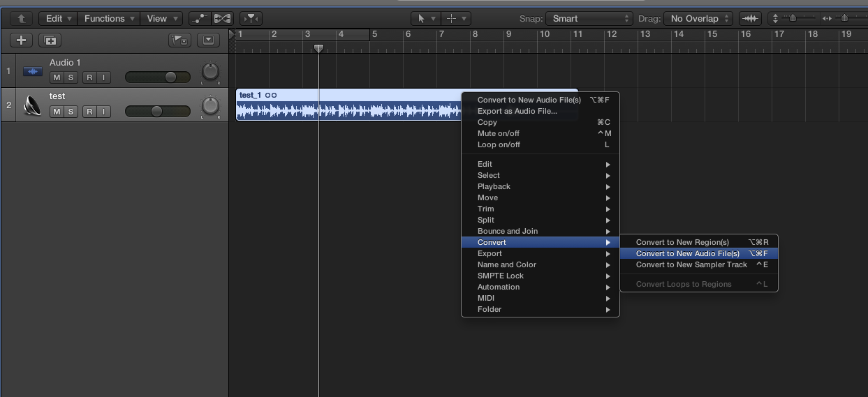Viewport: 868px width, 397px height.
Task: Click the add new track plus button
Action: tap(21, 40)
